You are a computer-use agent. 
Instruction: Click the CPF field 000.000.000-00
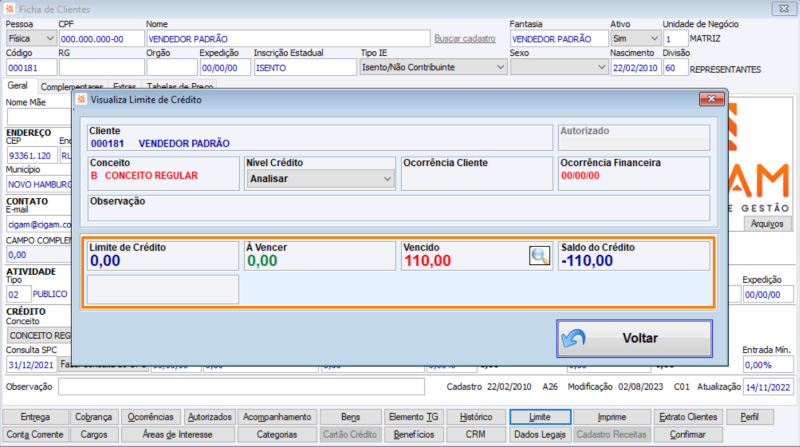coord(102,39)
